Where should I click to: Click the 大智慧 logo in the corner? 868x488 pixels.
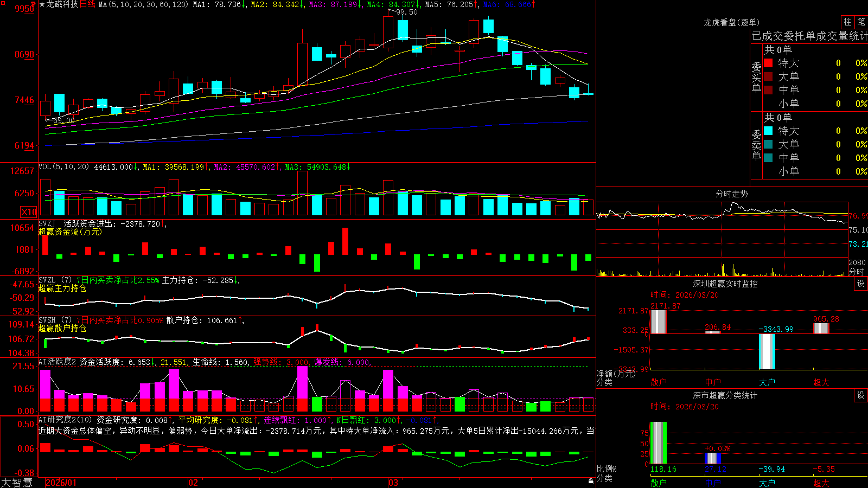pos(17,483)
